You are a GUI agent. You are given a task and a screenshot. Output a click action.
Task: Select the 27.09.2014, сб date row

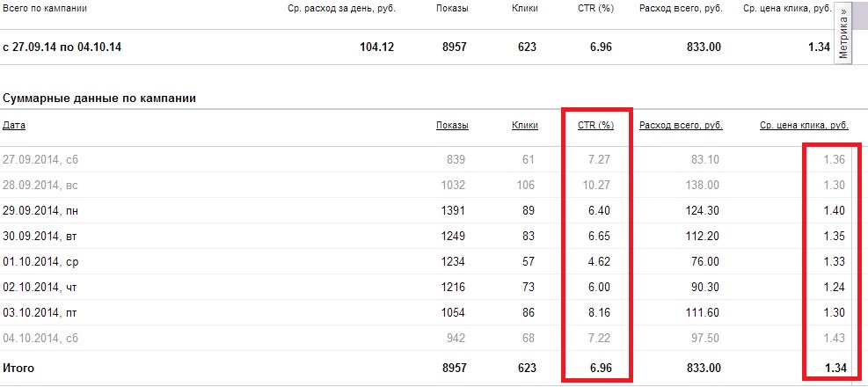tap(40, 159)
